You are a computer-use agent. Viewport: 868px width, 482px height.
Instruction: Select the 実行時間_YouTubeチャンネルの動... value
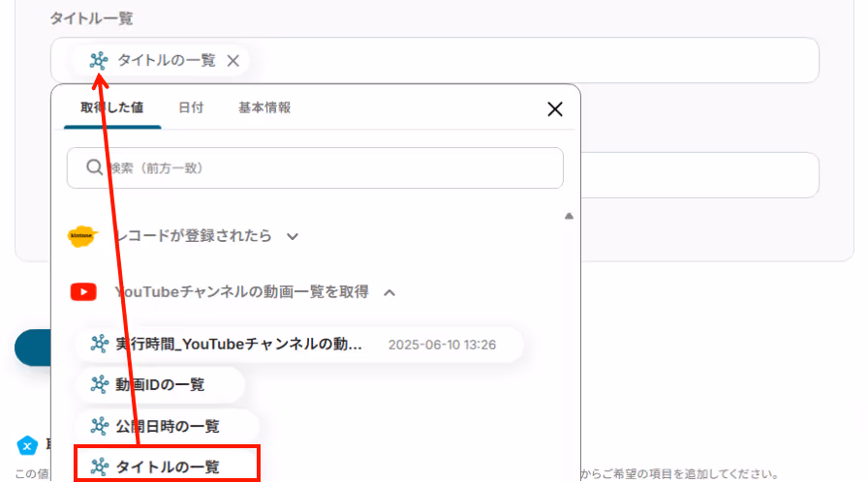pyautogui.click(x=299, y=345)
